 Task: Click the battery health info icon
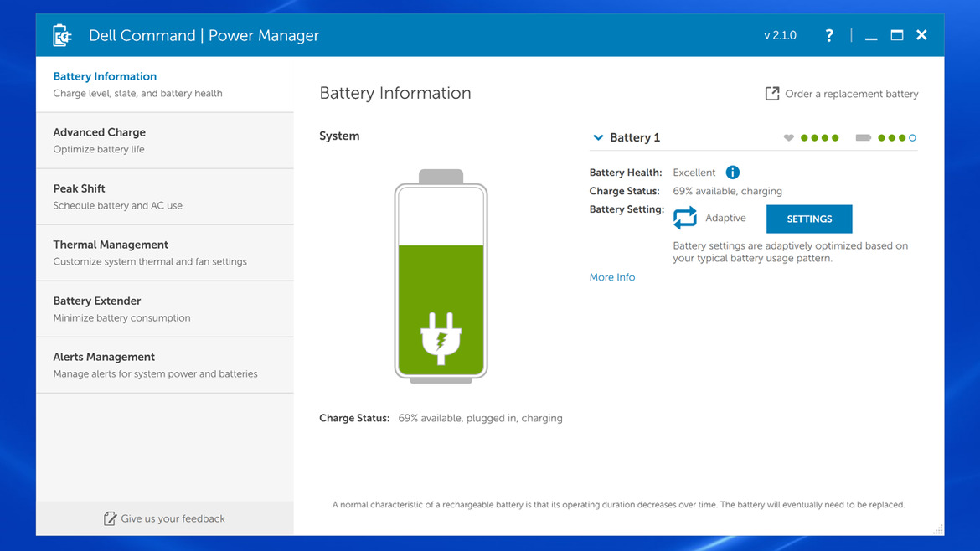[733, 173]
